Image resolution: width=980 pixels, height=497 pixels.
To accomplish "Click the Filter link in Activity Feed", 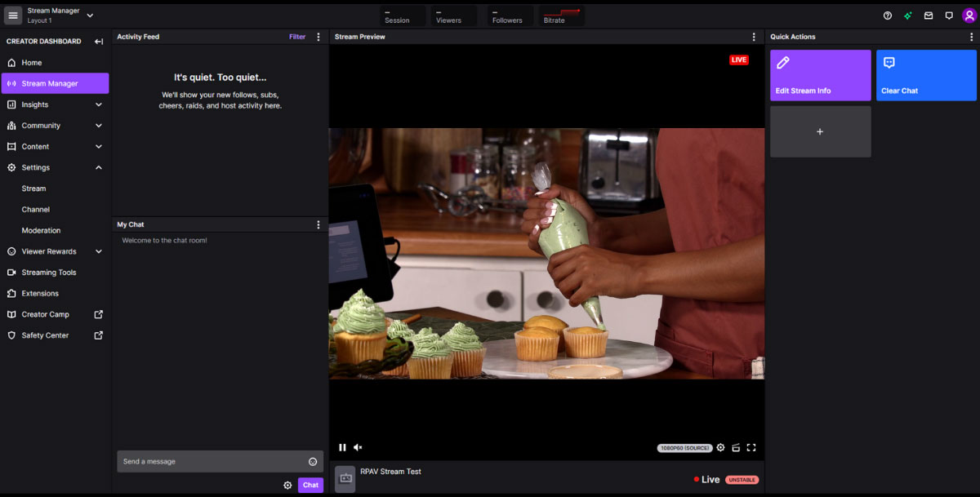I will [x=297, y=37].
